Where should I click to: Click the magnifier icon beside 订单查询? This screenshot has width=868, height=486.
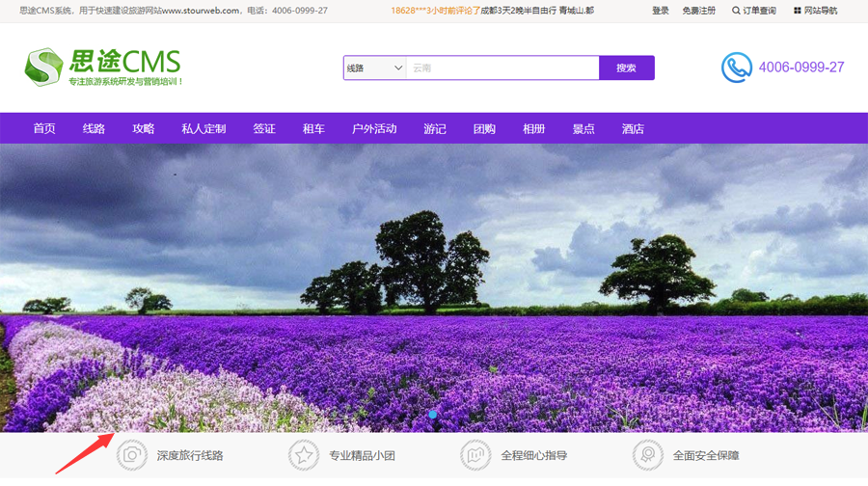click(737, 11)
